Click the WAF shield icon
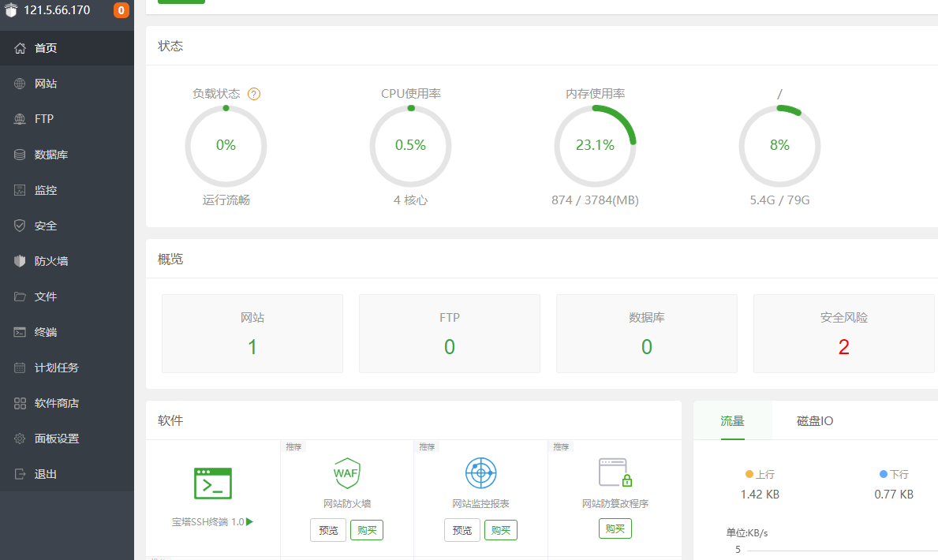This screenshot has width=938, height=560. click(347, 473)
